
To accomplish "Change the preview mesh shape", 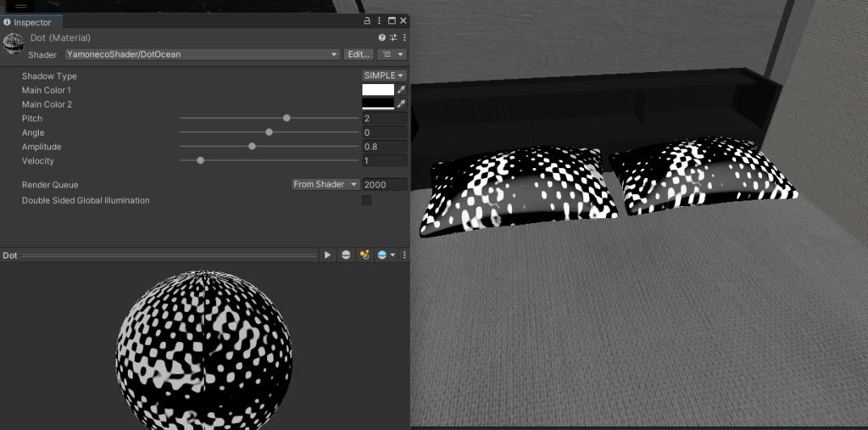I will coord(346,255).
